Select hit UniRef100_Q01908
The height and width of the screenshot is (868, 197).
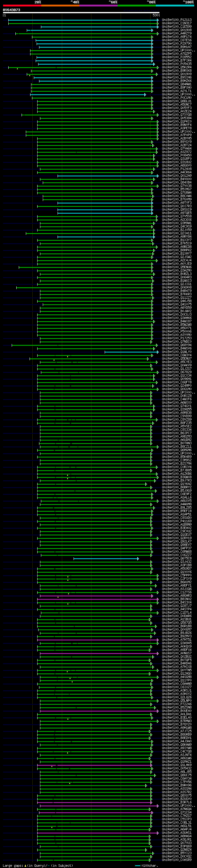(177, 30)
